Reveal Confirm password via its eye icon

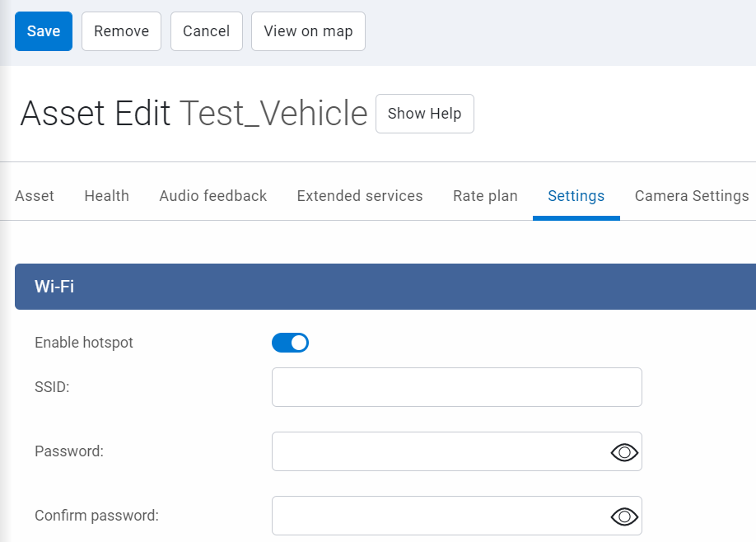click(x=624, y=516)
